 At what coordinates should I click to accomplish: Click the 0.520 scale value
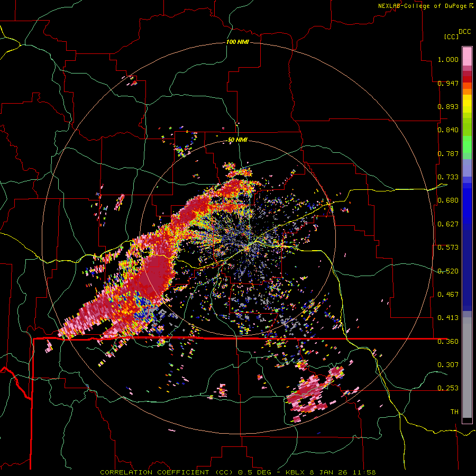(448, 271)
